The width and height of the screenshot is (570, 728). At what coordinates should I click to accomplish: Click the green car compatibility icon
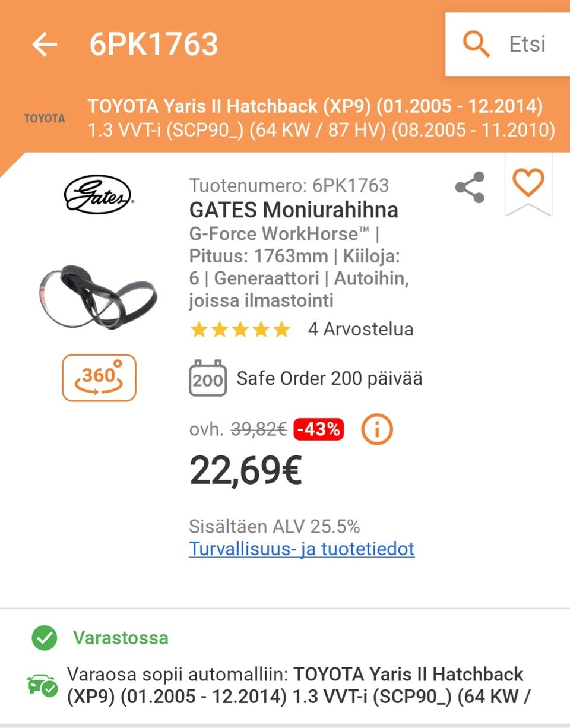coord(42,686)
